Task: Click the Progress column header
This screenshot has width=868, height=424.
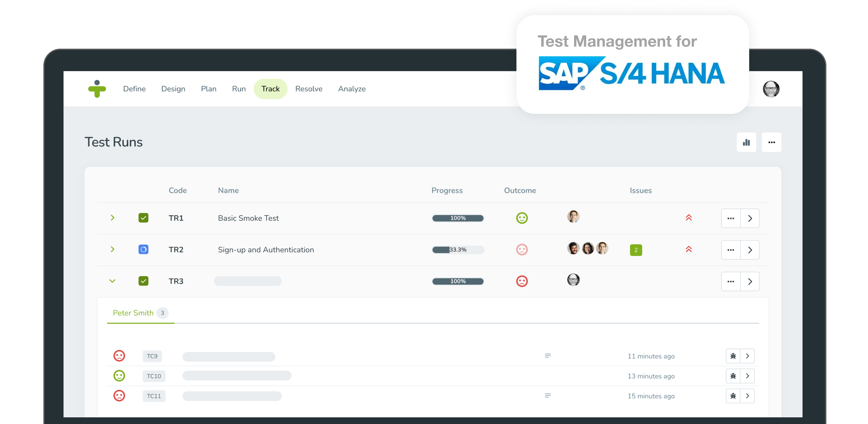Action: (447, 190)
